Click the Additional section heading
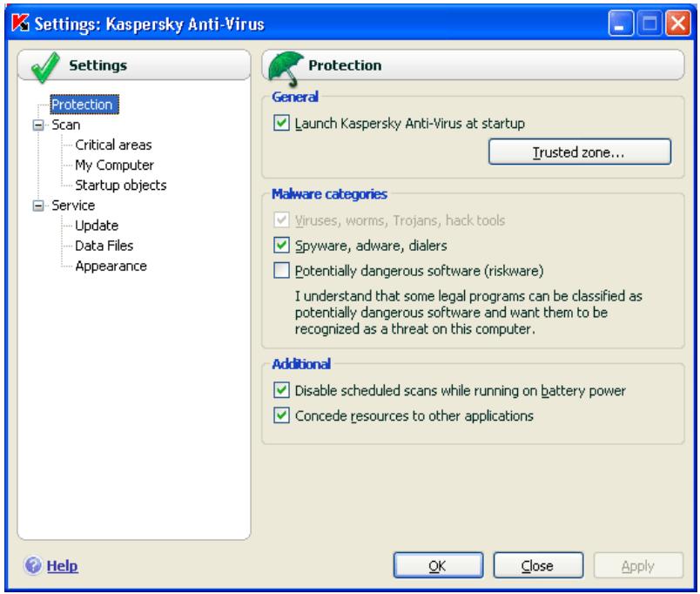This screenshot has width=700, height=594. coord(301,363)
